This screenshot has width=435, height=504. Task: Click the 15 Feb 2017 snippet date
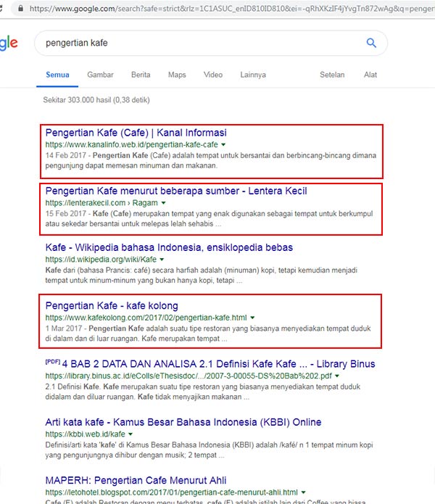click(x=66, y=214)
